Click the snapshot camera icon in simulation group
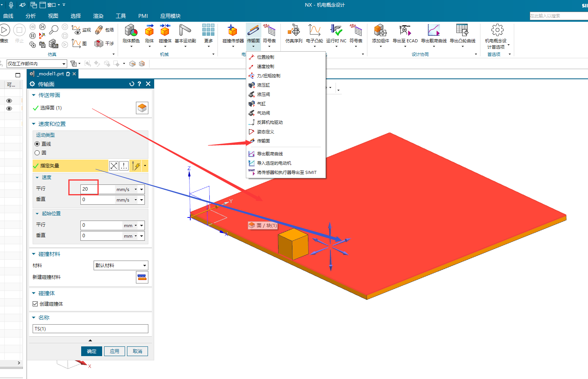The height and width of the screenshot is (379, 588). (x=54, y=43)
